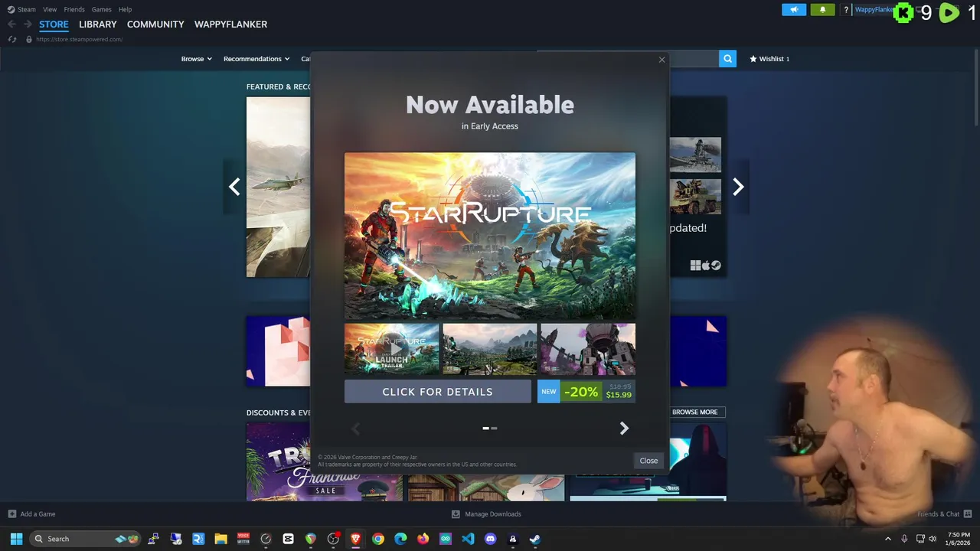The height and width of the screenshot is (551, 980).
Task: View the purple tower screenshot thumbnail
Action: click(588, 349)
